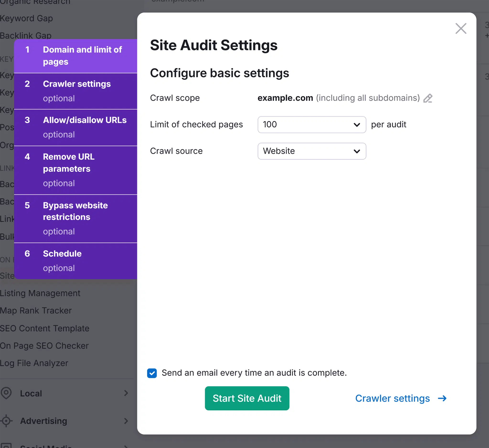The image size is (489, 448).
Task: Open Keyword Gap in sidebar
Action: click(26, 18)
